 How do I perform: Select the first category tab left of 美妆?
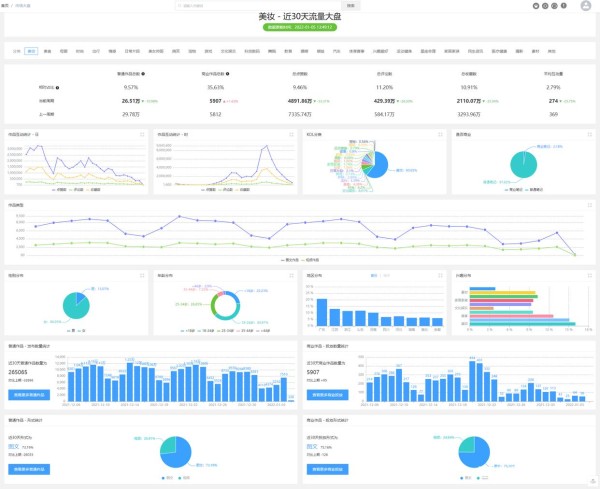tap(16, 51)
